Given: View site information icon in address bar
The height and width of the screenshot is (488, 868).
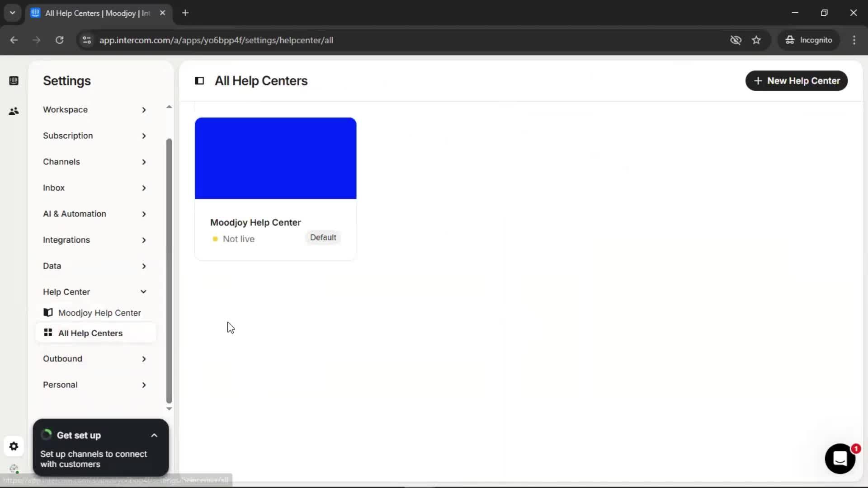Looking at the screenshot, I should click(86, 40).
